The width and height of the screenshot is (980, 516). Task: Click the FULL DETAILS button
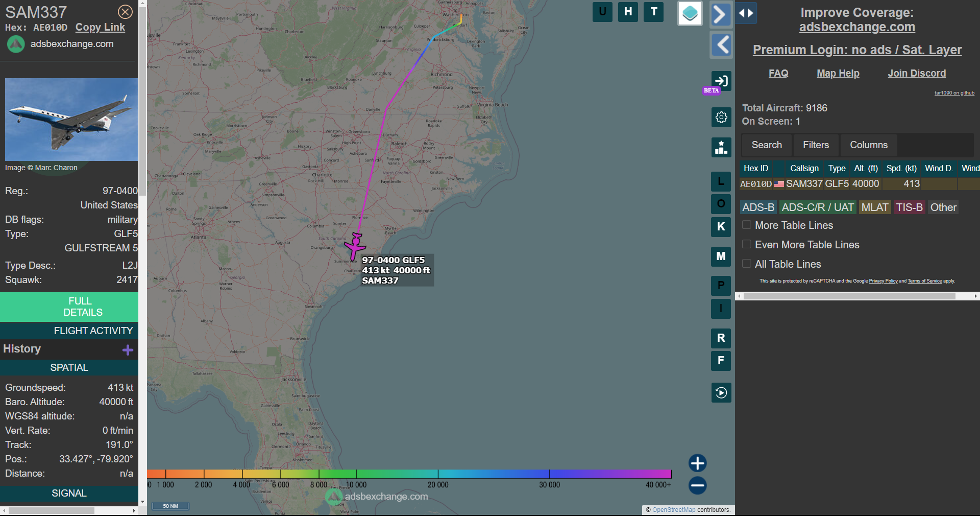pyautogui.click(x=69, y=307)
